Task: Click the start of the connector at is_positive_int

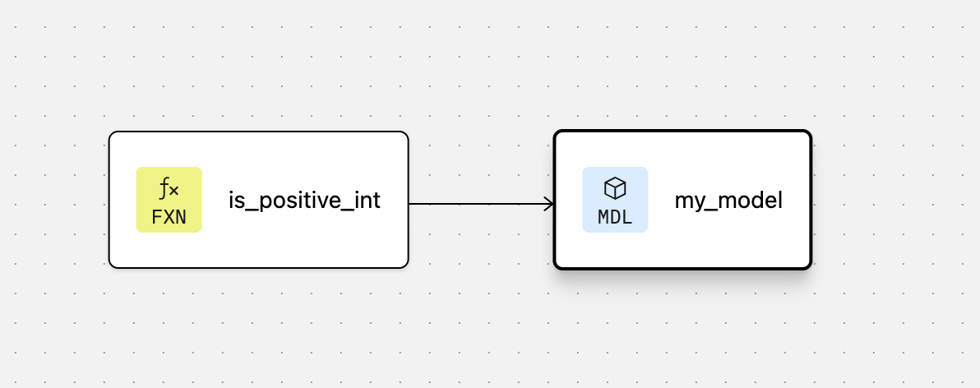Action: pyautogui.click(x=412, y=204)
